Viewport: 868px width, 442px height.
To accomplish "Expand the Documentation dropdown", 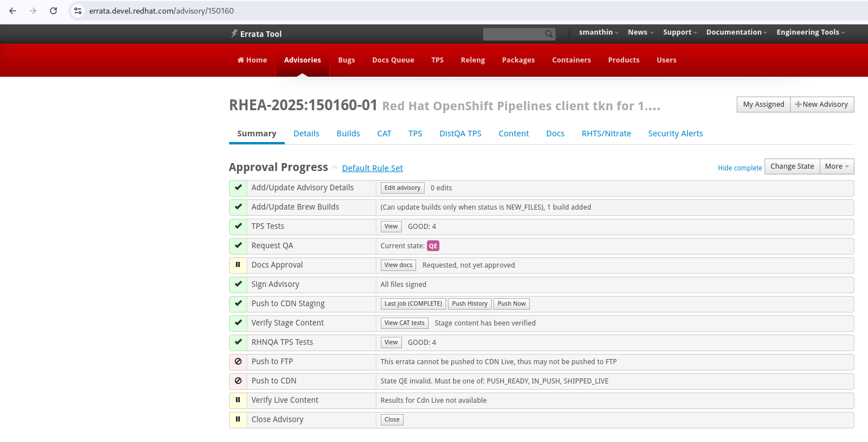I will click(x=737, y=32).
